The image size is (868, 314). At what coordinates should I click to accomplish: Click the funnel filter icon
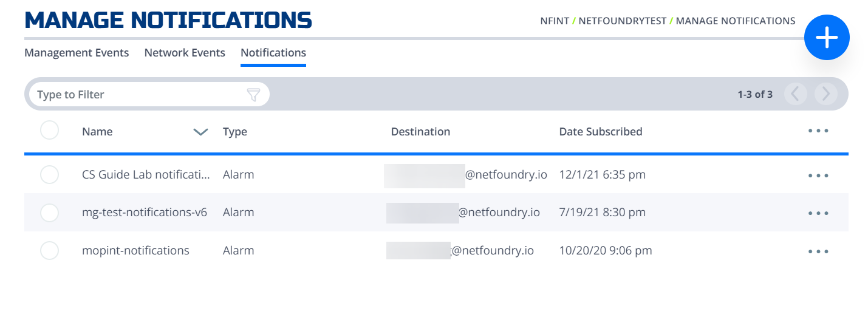(x=253, y=95)
